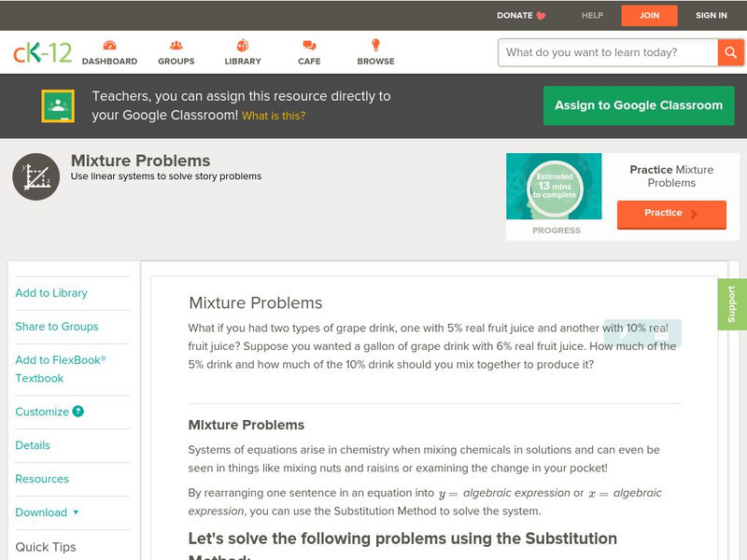
Task: Open the Library icon
Action: pos(243,44)
